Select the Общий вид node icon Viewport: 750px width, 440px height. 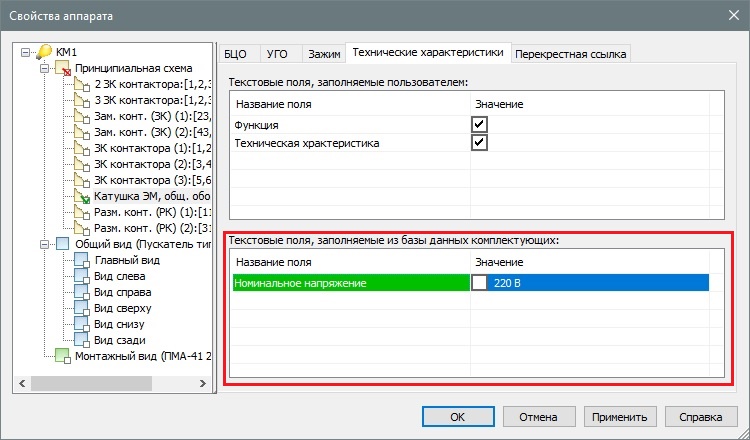(x=63, y=244)
